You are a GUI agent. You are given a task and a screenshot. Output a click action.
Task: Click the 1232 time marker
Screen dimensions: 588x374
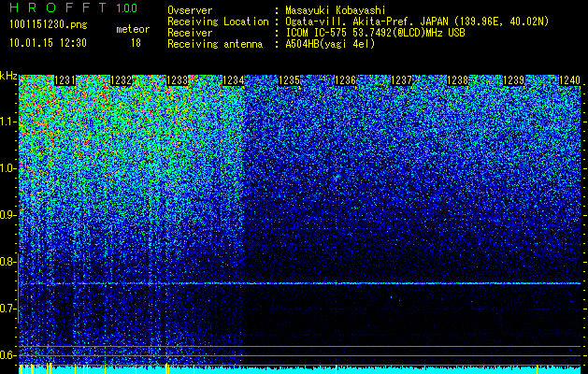point(122,80)
